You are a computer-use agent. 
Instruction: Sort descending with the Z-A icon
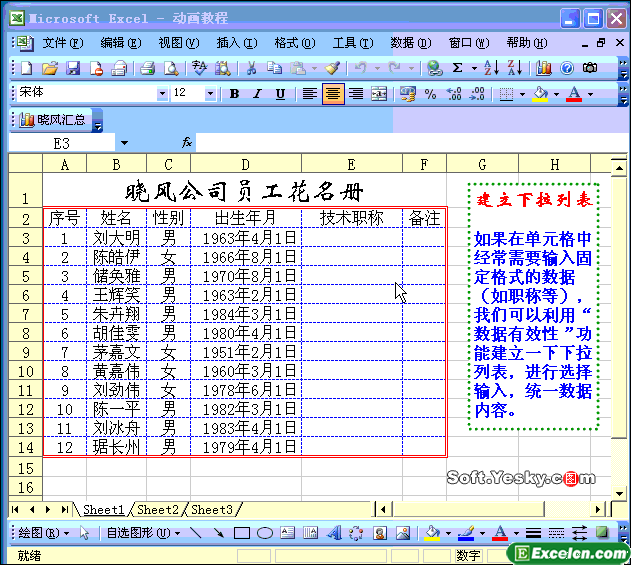[x=515, y=68]
